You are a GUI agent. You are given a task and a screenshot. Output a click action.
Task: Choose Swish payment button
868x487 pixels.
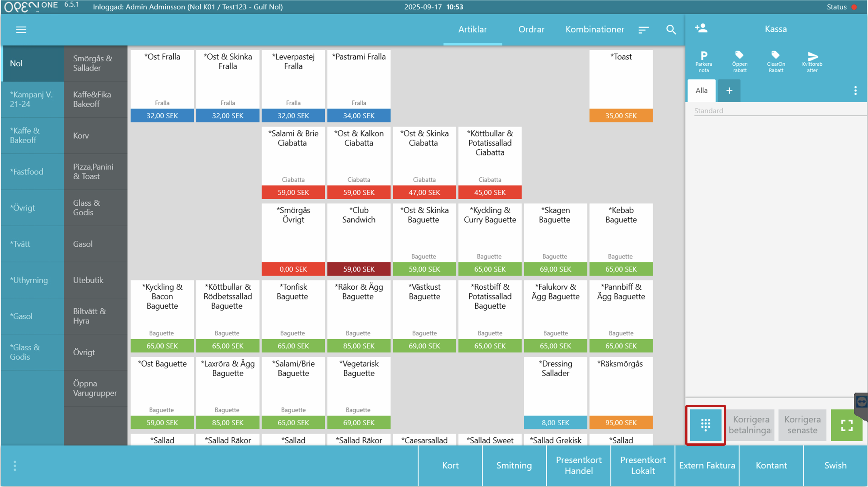(835, 465)
